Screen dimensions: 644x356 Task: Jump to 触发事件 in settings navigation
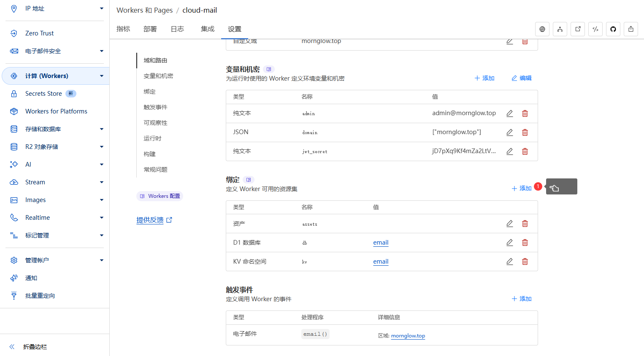pos(155,107)
